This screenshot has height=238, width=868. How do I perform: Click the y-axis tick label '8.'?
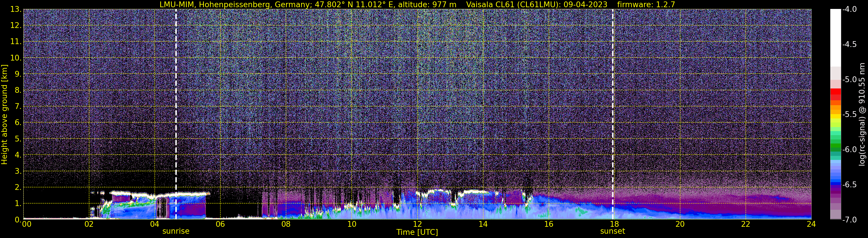pyautogui.click(x=18, y=90)
